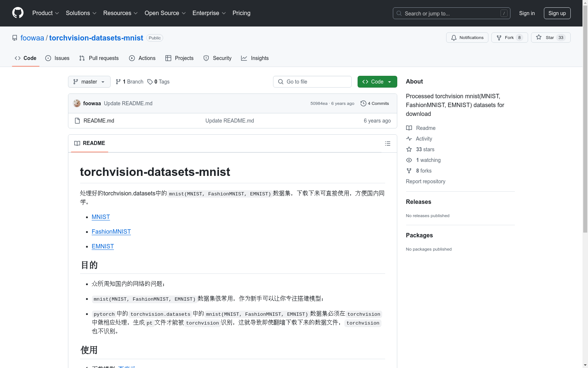588x368 pixels.
Task: Open the master branch dropdown
Action: [x=89, y=82]
